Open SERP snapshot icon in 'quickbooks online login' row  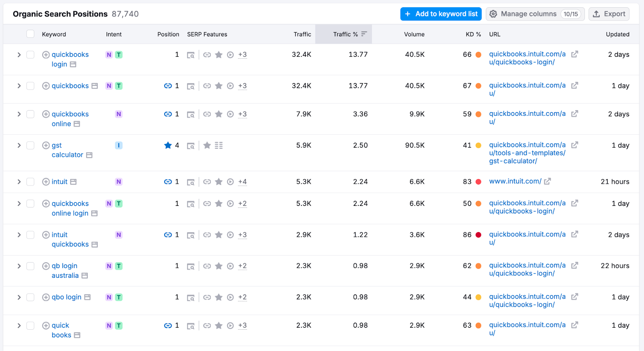[x=191, y=204]
